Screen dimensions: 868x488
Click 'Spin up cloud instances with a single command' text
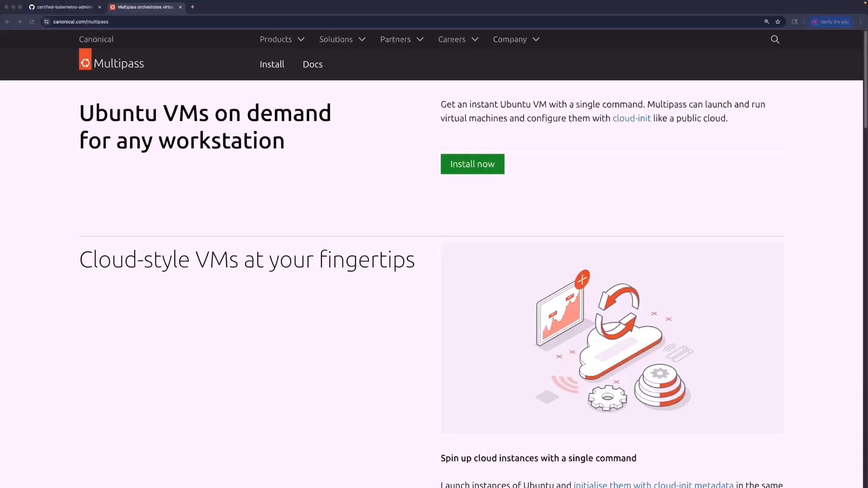538,458
